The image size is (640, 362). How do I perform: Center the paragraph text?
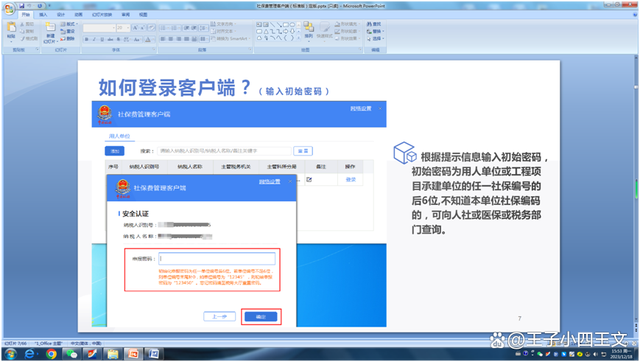click(x=170, y=39)
